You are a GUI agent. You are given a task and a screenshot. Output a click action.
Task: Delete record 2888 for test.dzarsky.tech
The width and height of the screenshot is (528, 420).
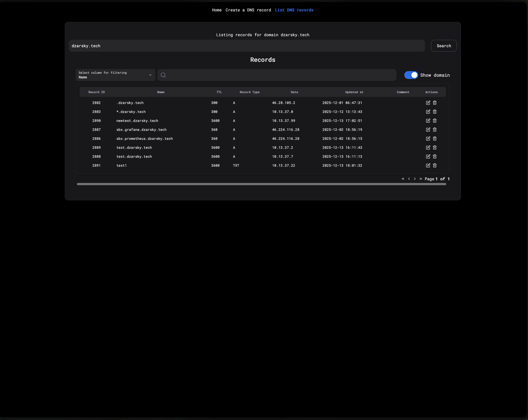click(x=435, y=156)
